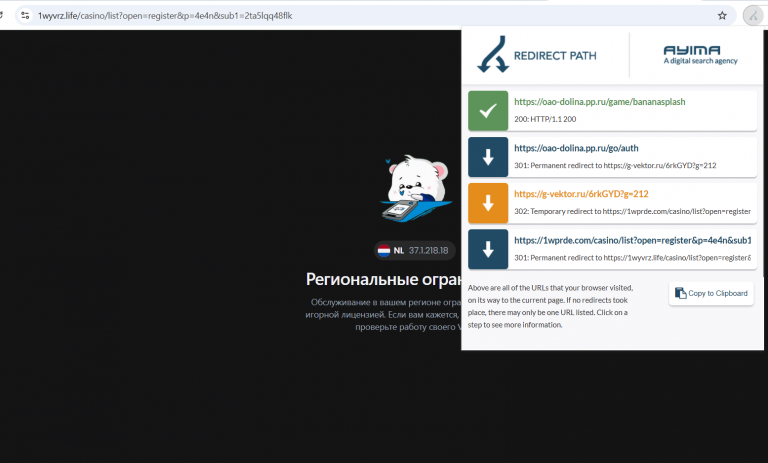Click '302: Temporary redirect to https://1wprde.com' text
The height and width of the screenshot is (463, 768).
[632, 212]
